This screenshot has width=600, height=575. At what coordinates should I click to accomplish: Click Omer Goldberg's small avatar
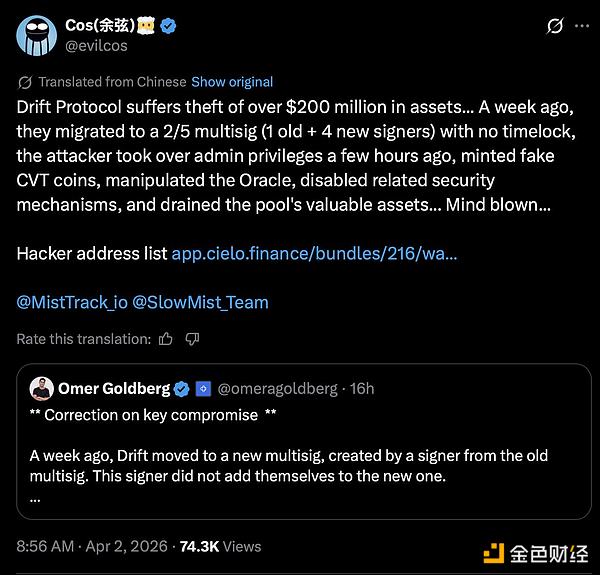pyautogui.click(x=41, y=388)
